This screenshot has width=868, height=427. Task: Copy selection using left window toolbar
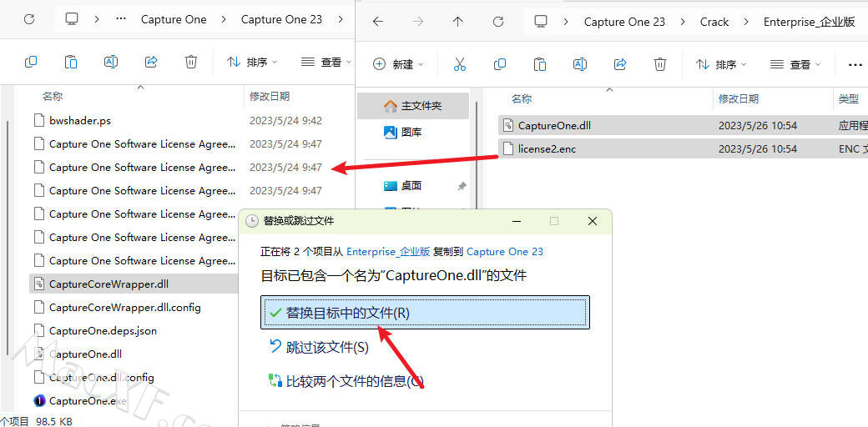click(x=31, y=62)
